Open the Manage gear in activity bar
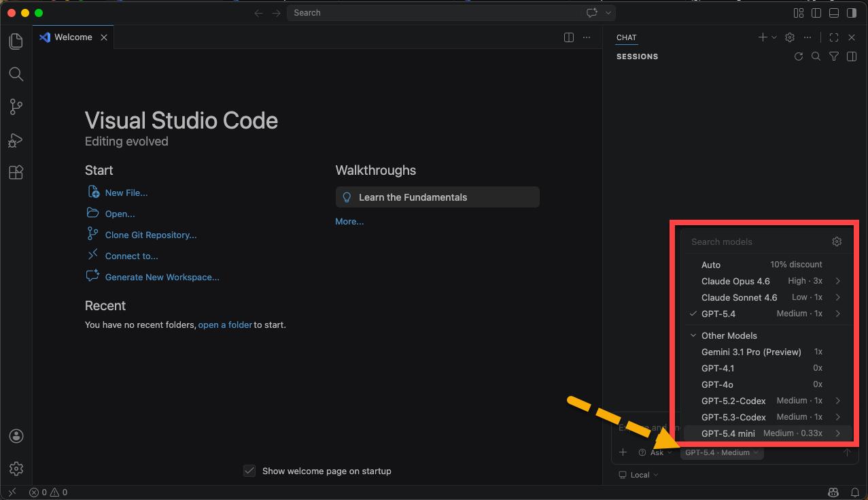 coord(16,469)
